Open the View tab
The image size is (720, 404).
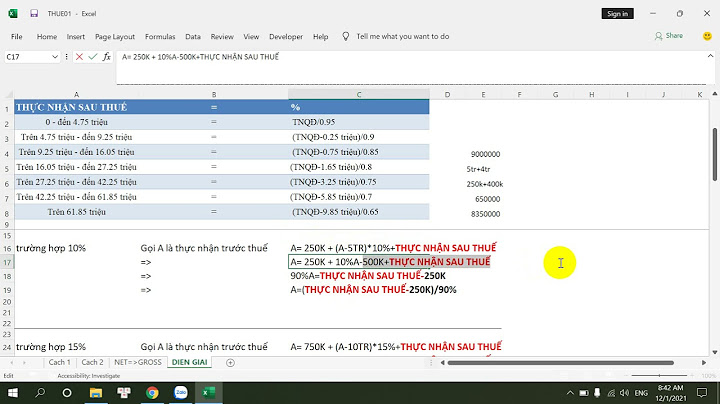(x=251, y=36)
